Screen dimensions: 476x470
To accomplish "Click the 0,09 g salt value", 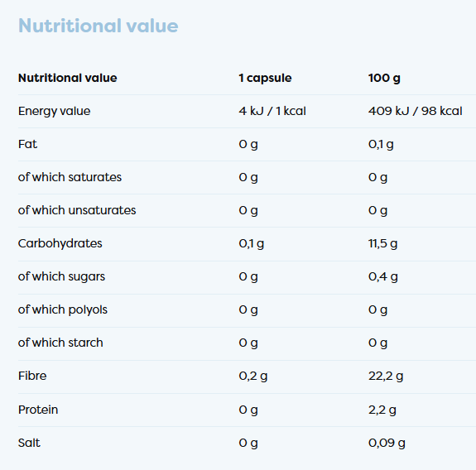I will point(387,444).
